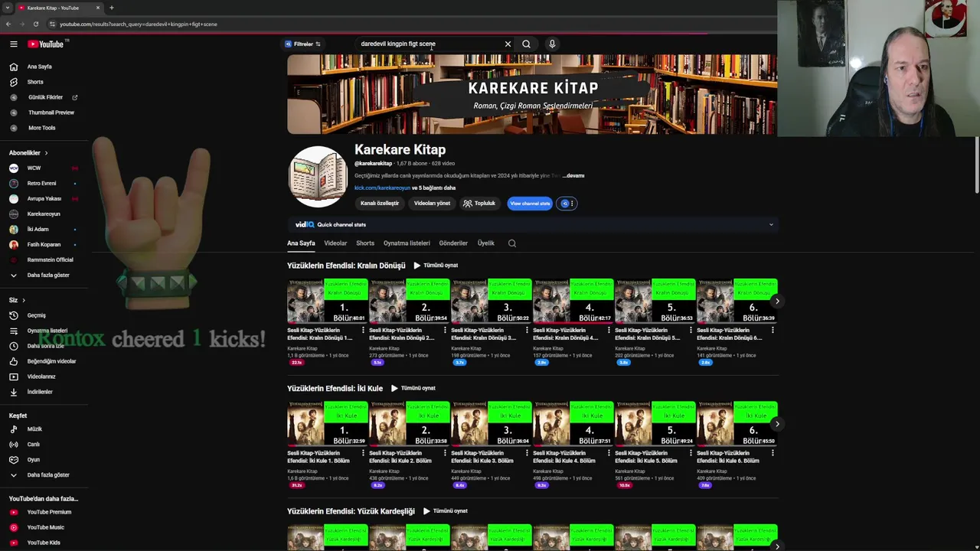Viewport: 980px width, 551px height.
Task: Open Shorts in the sidebar
Action: (x=35, y=82)
